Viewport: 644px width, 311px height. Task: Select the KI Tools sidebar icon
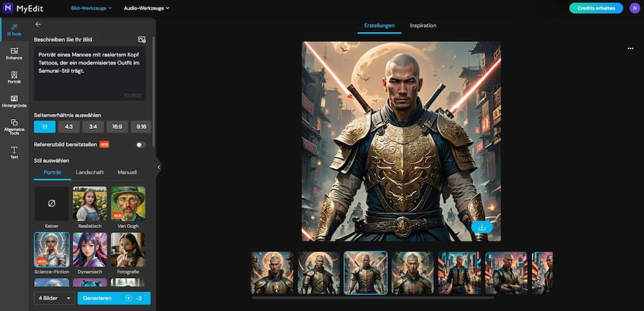[14, 30]
